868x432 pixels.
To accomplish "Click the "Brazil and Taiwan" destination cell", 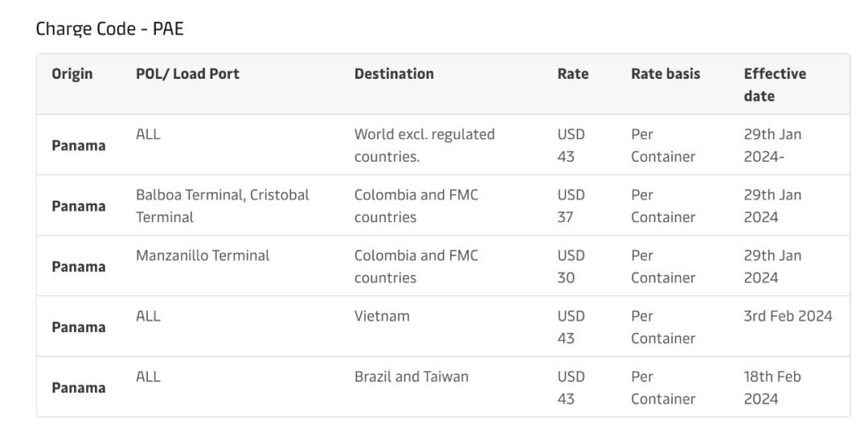I will [411, 376].
